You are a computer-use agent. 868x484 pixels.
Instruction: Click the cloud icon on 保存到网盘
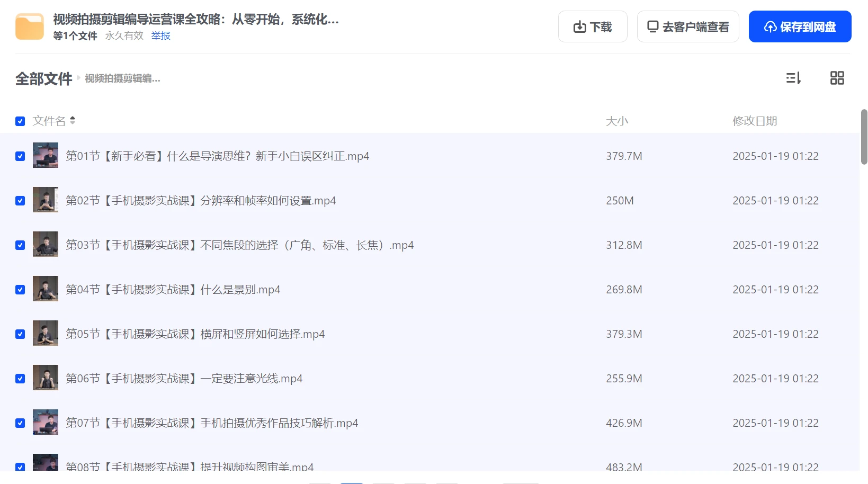[771, 26]
